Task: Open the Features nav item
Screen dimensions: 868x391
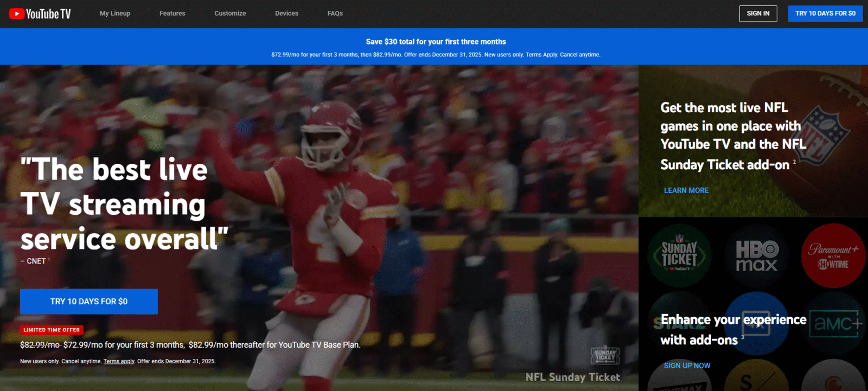Action: (173, 14)
